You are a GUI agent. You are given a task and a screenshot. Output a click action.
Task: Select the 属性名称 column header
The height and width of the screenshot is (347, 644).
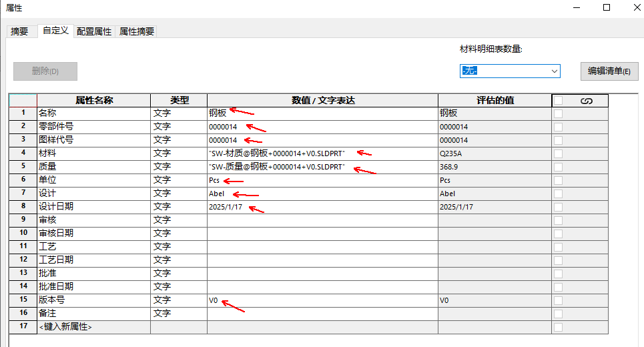[94, 100]
